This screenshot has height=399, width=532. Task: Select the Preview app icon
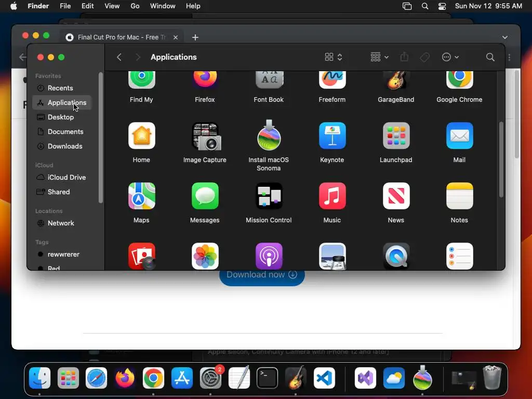click(x=332, y=256)
